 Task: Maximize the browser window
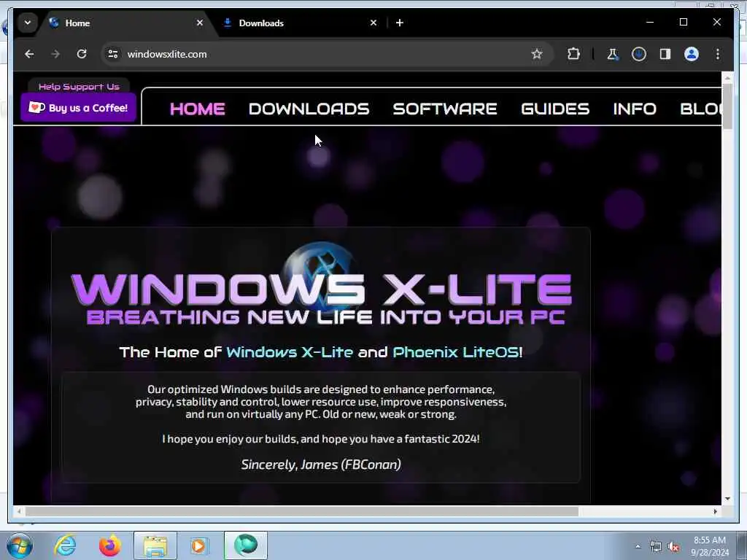[x=683, y=23]
